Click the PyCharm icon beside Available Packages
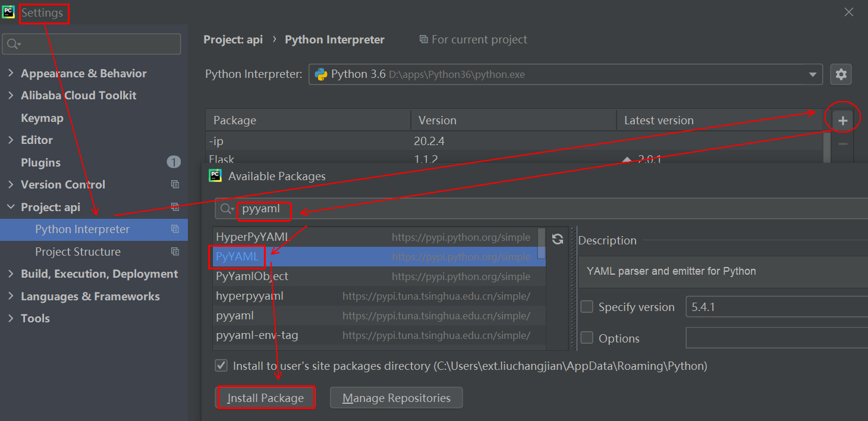This screenshot has width=868, height=421. [215, 175]
